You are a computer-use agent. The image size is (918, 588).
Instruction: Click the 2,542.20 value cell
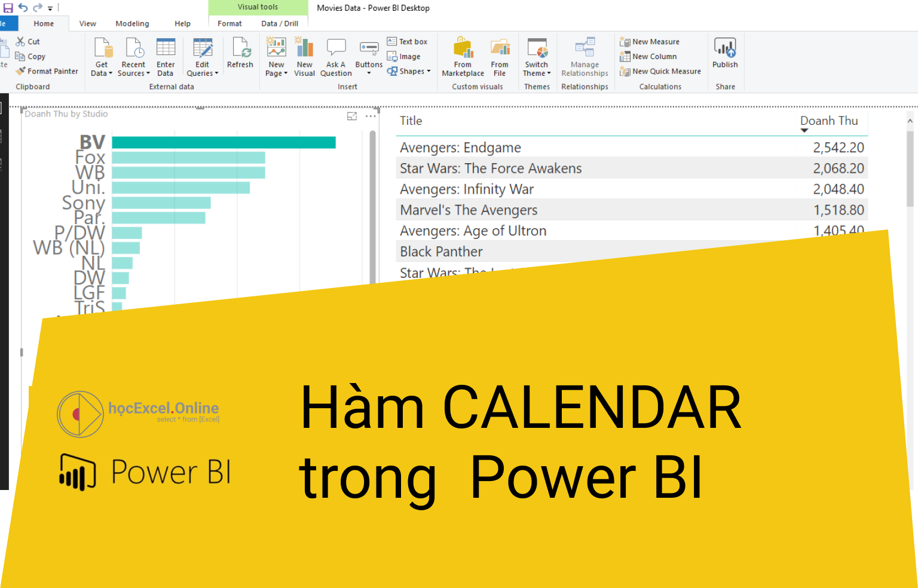click(x=838, y=147)
